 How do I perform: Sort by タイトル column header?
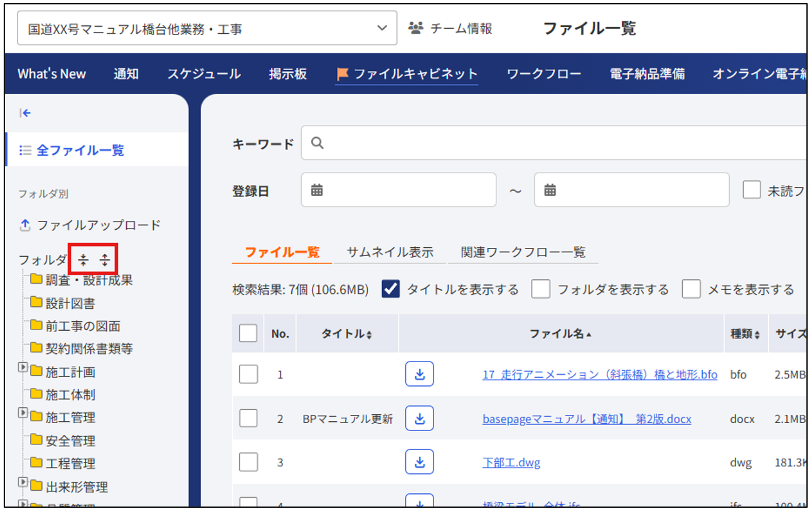347,334
